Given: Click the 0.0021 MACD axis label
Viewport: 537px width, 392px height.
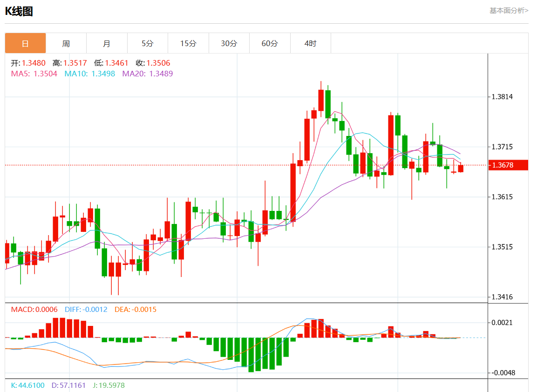Looking at the screenshot, I should pos(502,323).
